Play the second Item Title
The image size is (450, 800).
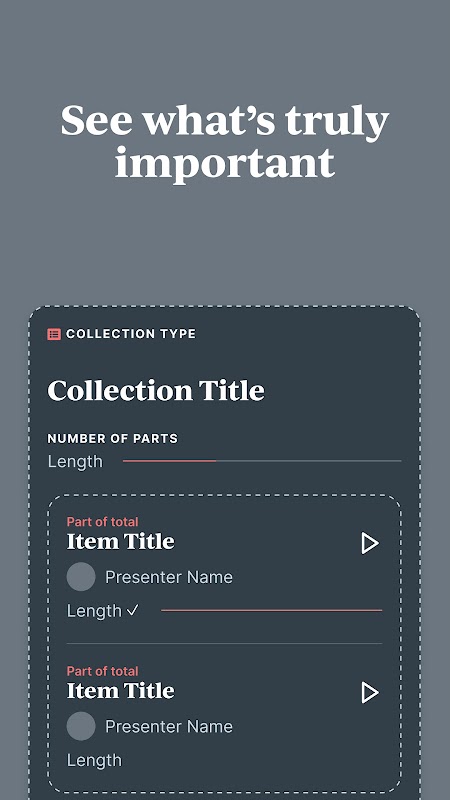(370, 693)
